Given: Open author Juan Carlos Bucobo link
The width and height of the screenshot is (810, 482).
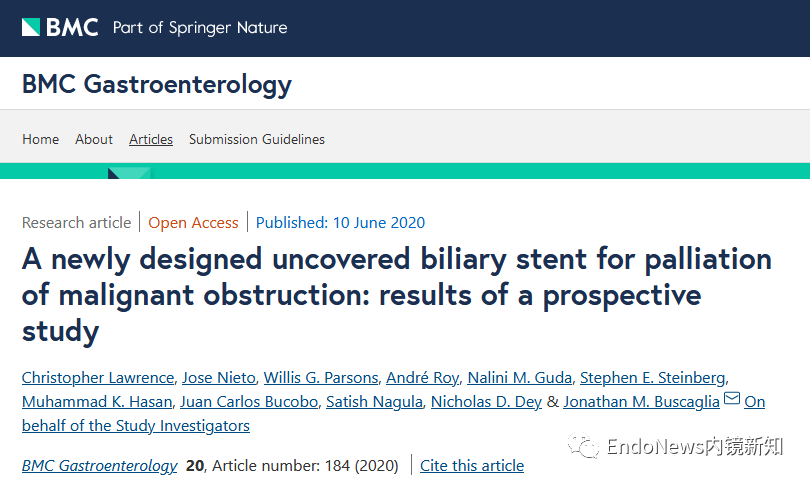Looking at the screenshot, I should pyautogui.click(x=249, y=402).
